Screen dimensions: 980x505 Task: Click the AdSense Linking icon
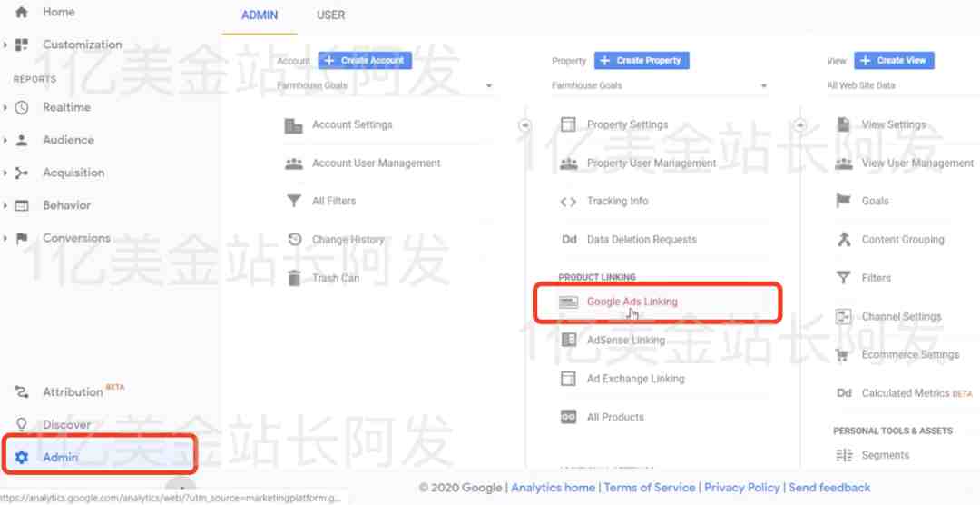(568, 341)
